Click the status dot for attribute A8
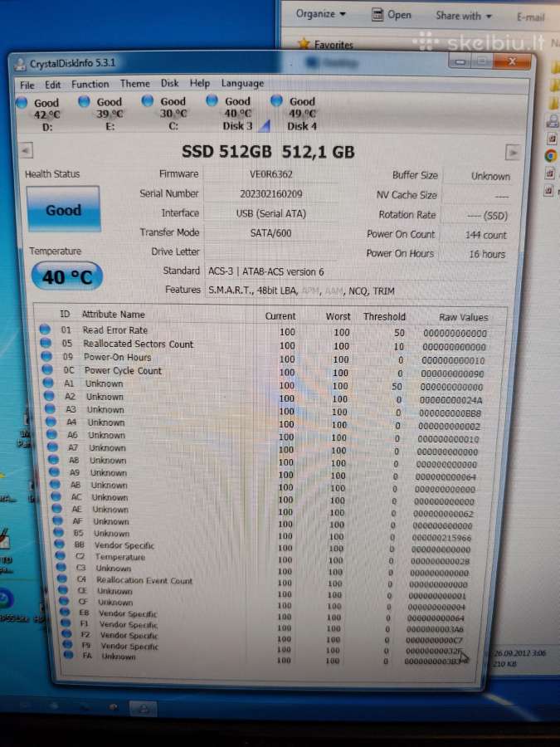 (54, 459)
